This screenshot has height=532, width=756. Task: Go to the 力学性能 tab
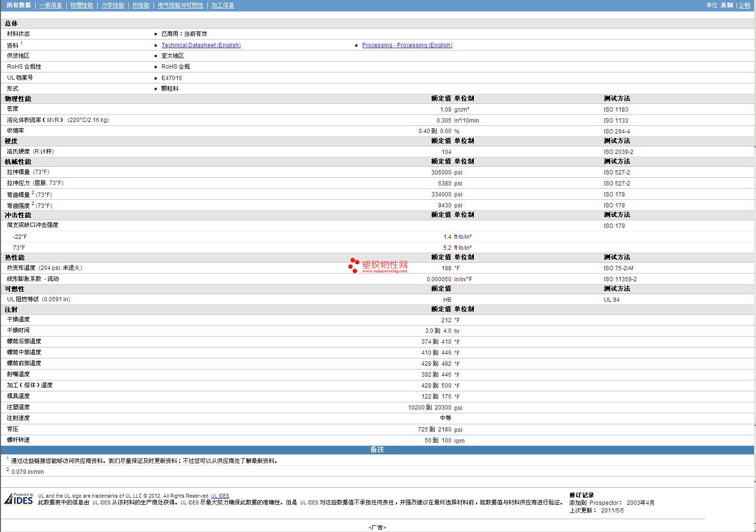coord(112,5)
